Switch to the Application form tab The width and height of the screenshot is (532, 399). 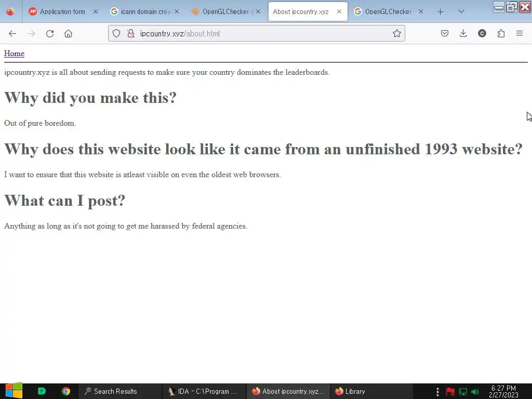[x=63, y=11]
